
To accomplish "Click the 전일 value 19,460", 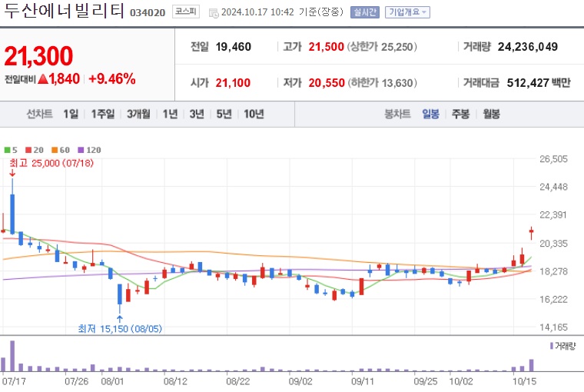I will pos(233,47).
